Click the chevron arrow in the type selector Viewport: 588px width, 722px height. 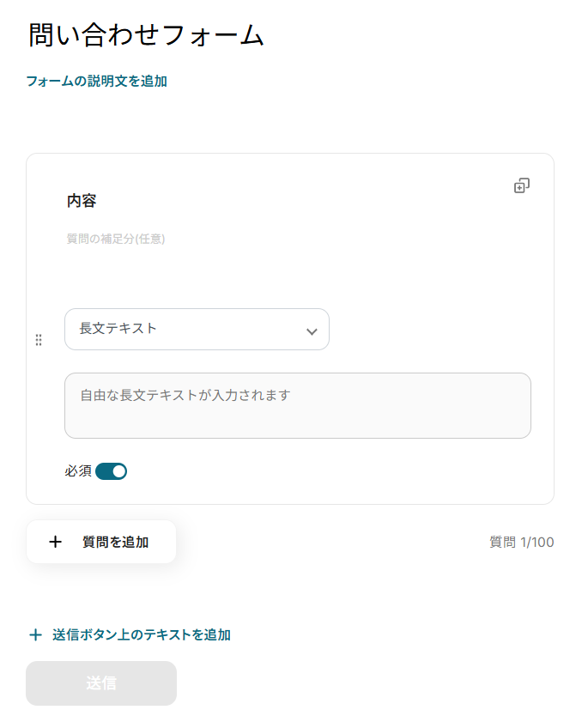pyautogui.click(x=312, y=331)
